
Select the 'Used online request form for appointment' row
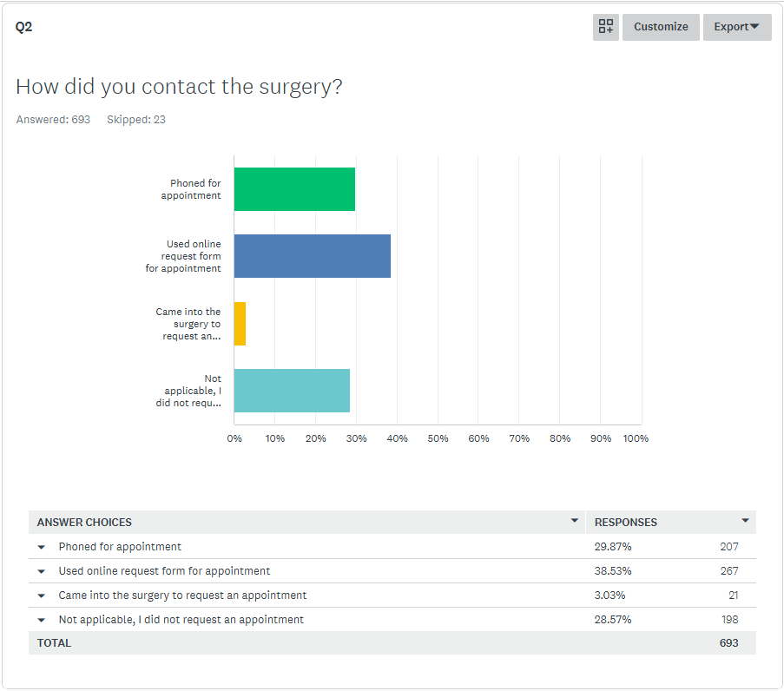pyautogui.click(x=164, y=571)
